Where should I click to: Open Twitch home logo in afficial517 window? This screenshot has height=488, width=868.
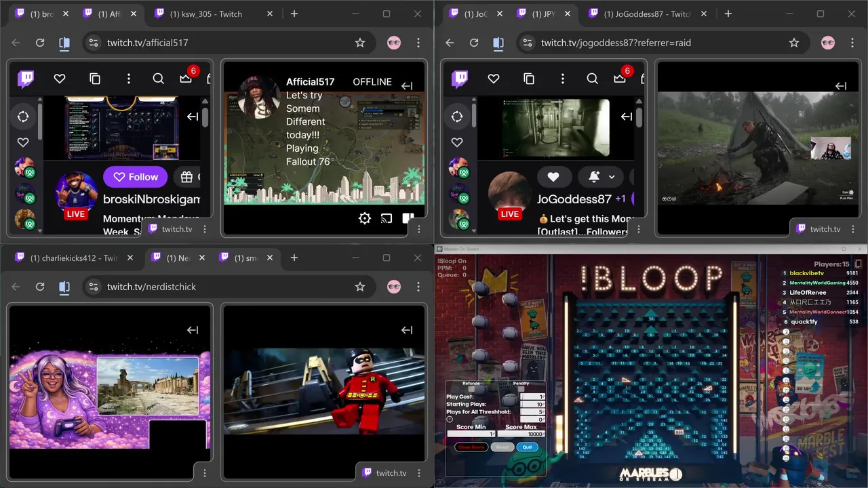coord(26,79)
